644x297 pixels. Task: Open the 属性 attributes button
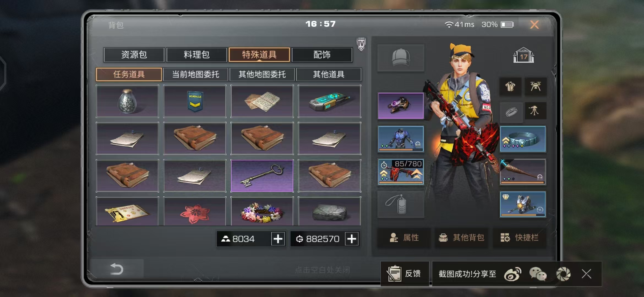(x=404, y=238)
